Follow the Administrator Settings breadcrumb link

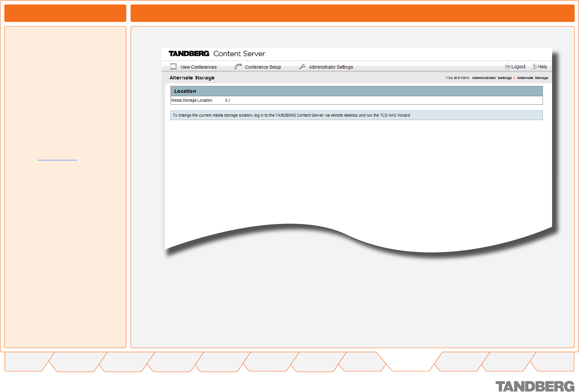(492, 78)
